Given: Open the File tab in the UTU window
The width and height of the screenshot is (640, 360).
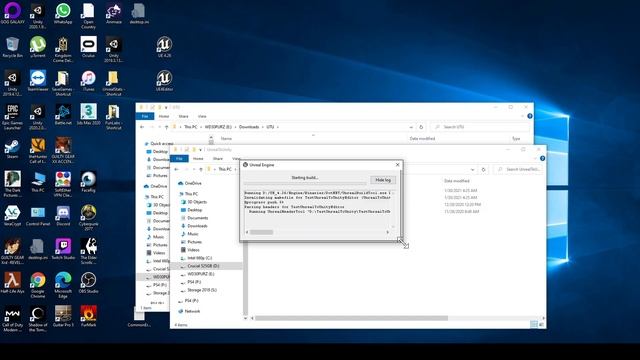Looking at the screenshot, I should pos(145,116).
